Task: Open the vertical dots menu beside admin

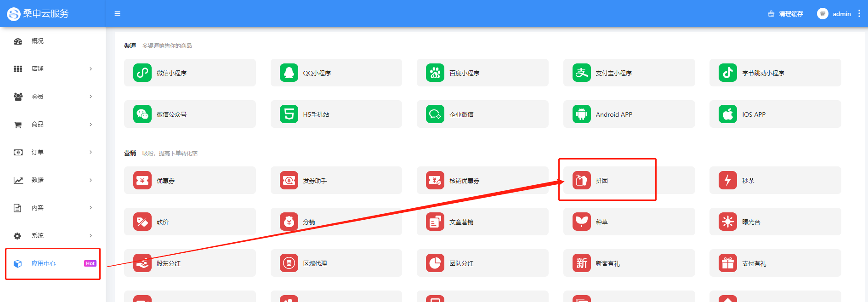Action: pos(859,14)
